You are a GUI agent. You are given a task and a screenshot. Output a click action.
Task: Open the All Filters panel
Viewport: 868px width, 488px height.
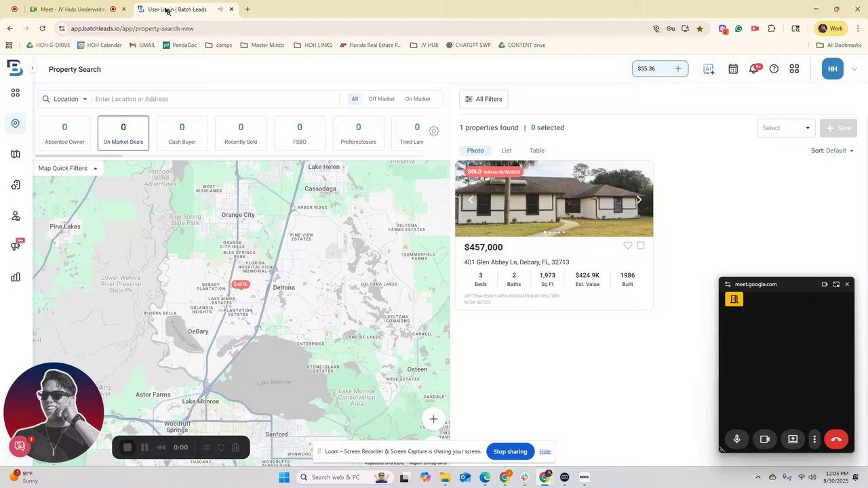click(x=484, y=99)
